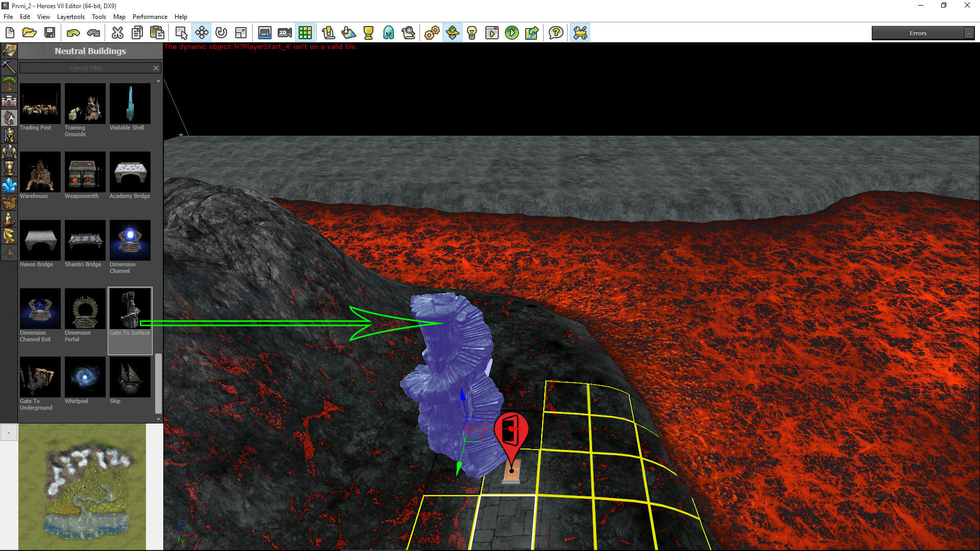Cut the selection with the scissors icon
The width and height of the screenshot is (980, 551).
(117, 33)
